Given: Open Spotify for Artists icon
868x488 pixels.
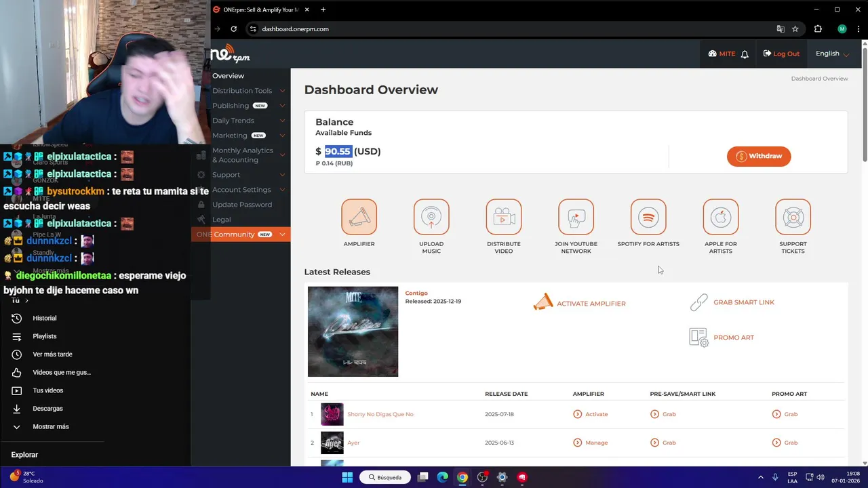Looking at the screenshot, I should (x=648, y=217).
